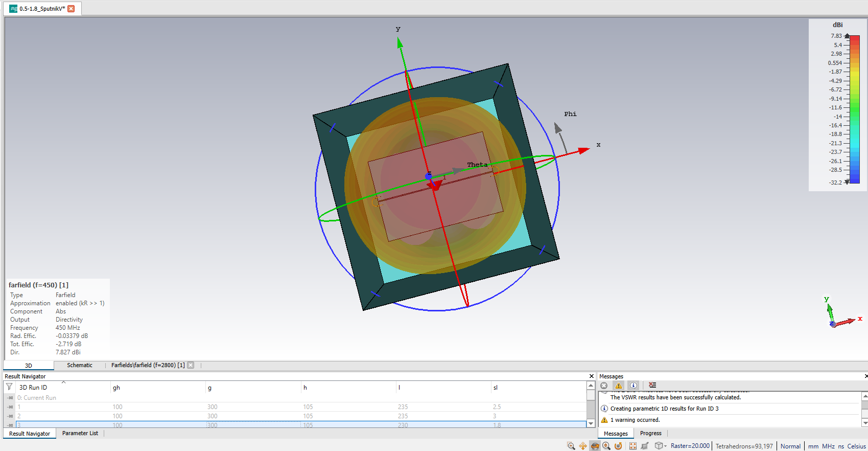Select the Pan view tool
The image size is (868, 451).
click(583, 446)
